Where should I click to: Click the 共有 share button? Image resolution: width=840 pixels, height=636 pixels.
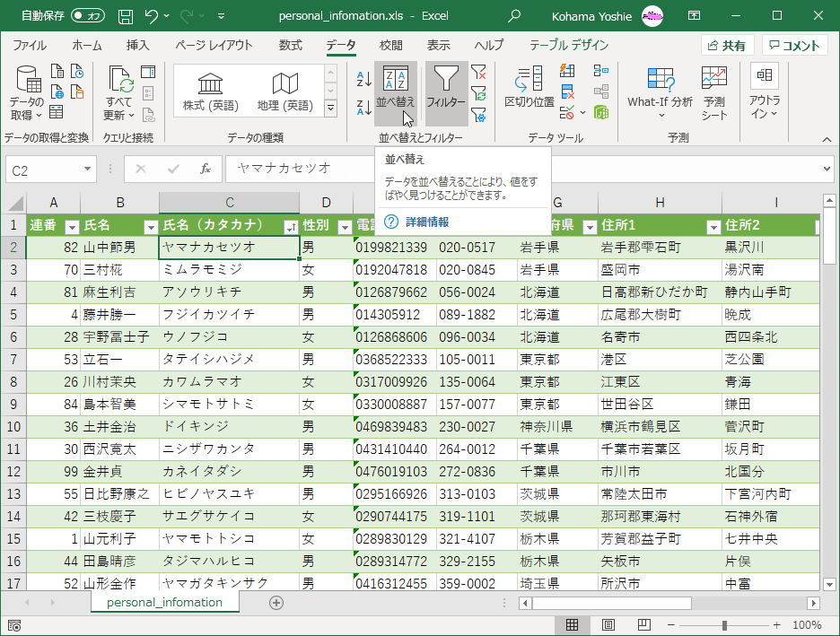[x=727, y=46]
